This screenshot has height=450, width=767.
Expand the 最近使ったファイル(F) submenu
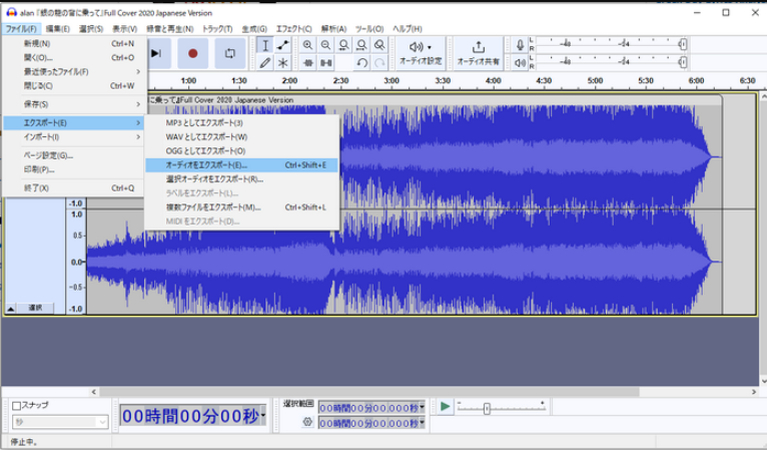pos(74,72)
